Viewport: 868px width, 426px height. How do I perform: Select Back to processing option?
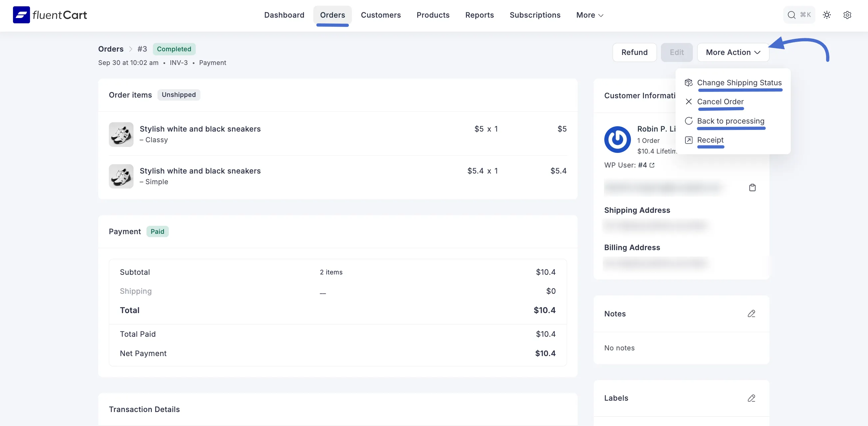pos(730,121)
